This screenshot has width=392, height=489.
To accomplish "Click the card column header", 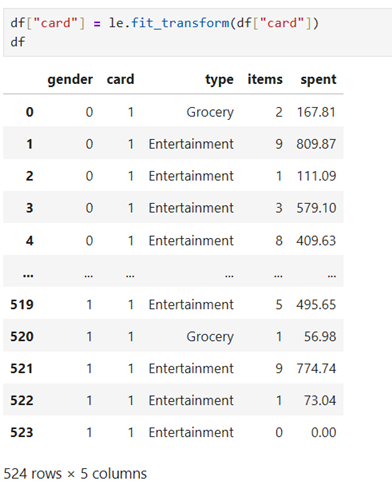I will pyautogui.click(x=120, y=79).
